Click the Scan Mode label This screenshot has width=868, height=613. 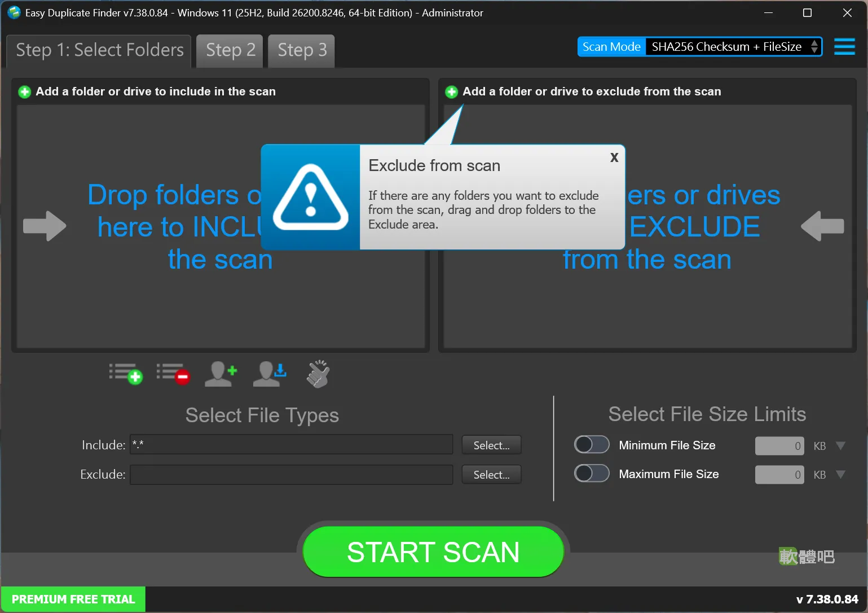coord(611,47)
